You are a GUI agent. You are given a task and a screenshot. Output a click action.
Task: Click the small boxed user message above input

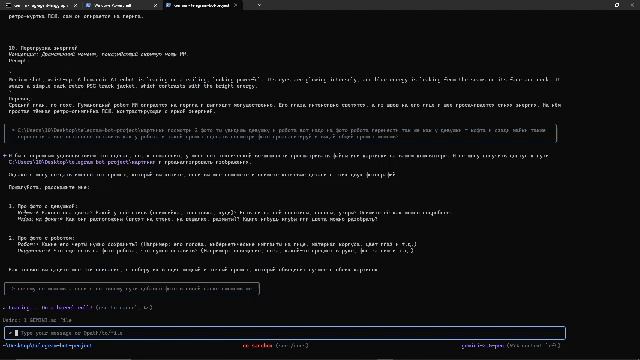(x=132, y=289)
